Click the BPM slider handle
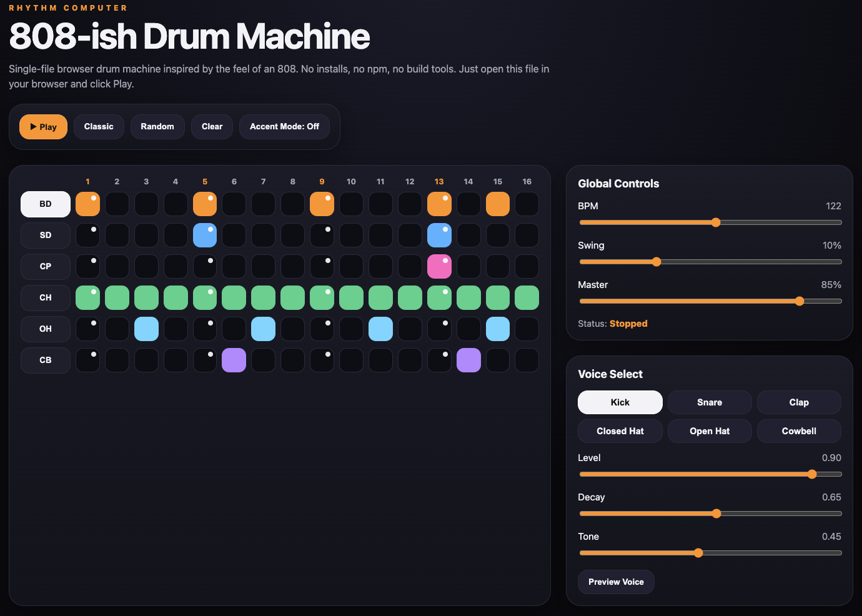 716,222
